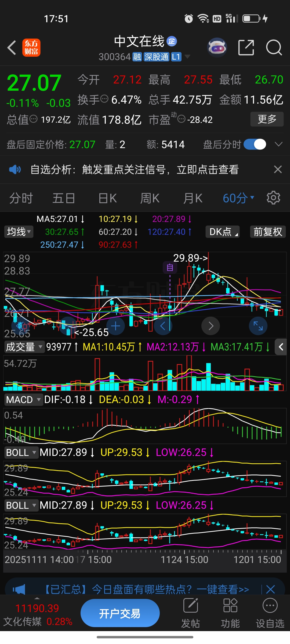Toggle the 盘后分时 switch

pos(255,144)
